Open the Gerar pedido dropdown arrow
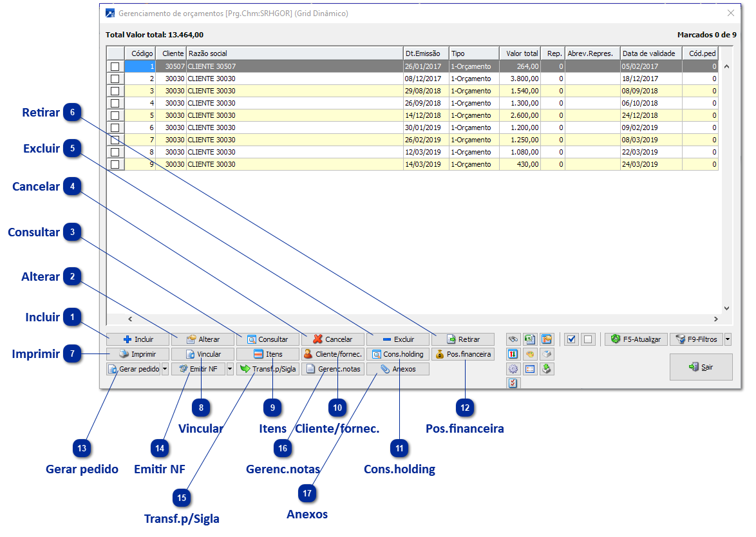This screenshot has width=756, height=537. pos(165,370)
